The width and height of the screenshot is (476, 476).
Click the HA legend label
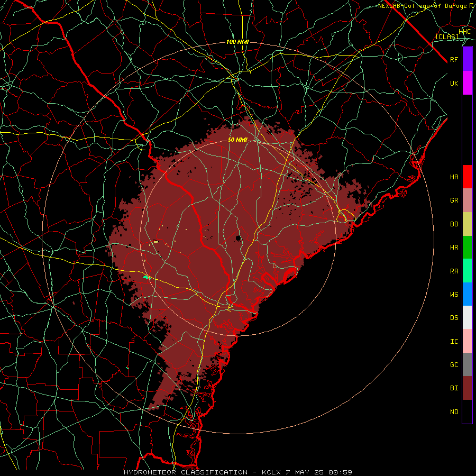pos(454,177)
